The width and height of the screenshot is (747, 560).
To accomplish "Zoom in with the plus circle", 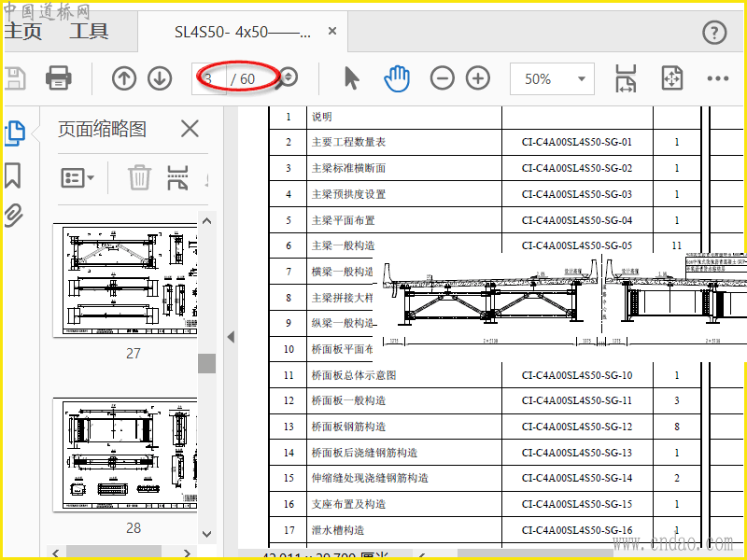I will pos(478,78).
